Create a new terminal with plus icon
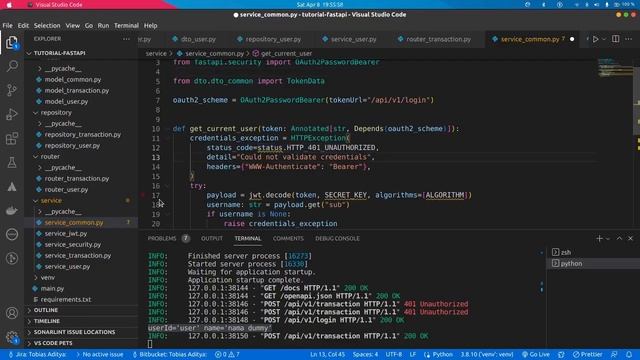The height and width of the screenshot is (360, 640). click(x=599, y=238)
